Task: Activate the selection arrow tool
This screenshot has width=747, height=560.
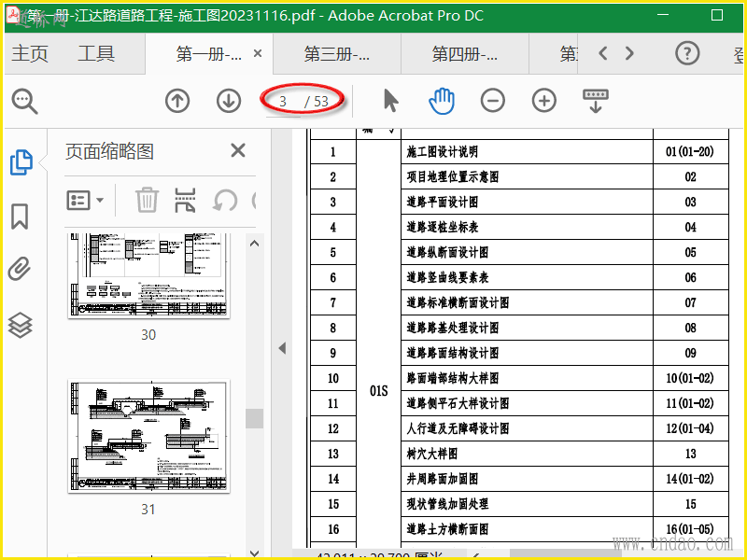Action: [x=390, y=101]
